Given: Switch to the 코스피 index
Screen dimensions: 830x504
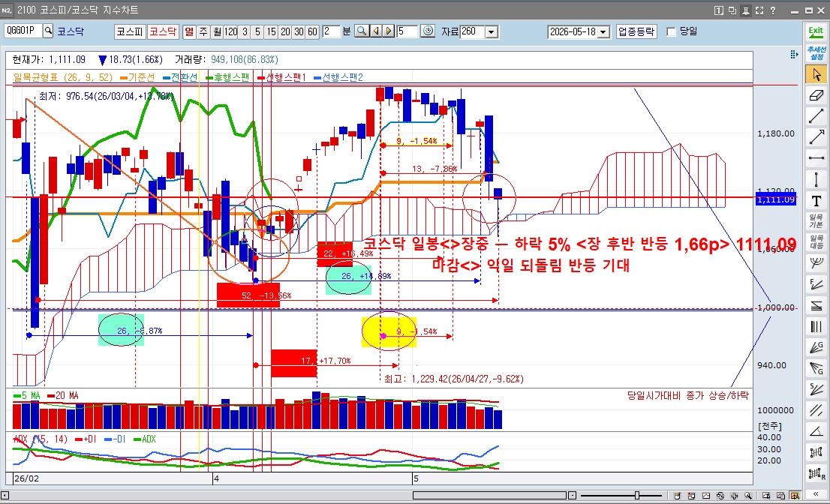Looking at the screenshot, I should click(x=130, y=31).
